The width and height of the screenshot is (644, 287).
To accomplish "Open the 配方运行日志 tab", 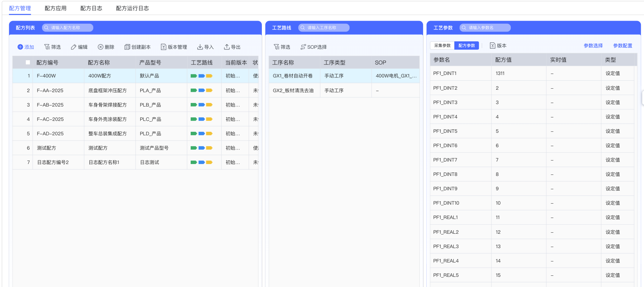I will coord(132,8).
